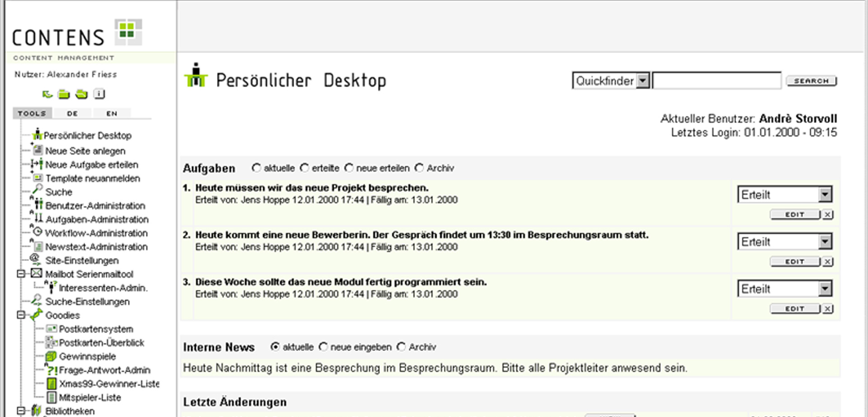Click the Mailbot Serienmailtool envelope icon
Screen dimensions: 868x417
37,274
